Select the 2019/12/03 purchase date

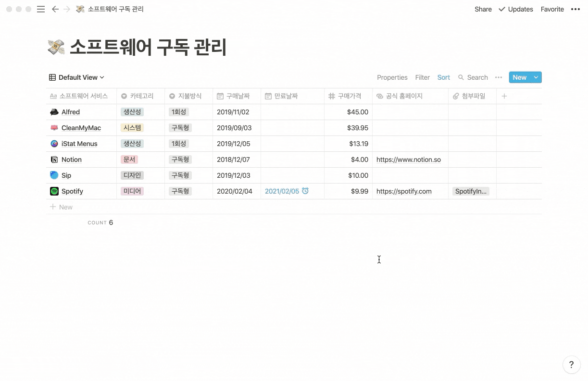tap(237, 175)
